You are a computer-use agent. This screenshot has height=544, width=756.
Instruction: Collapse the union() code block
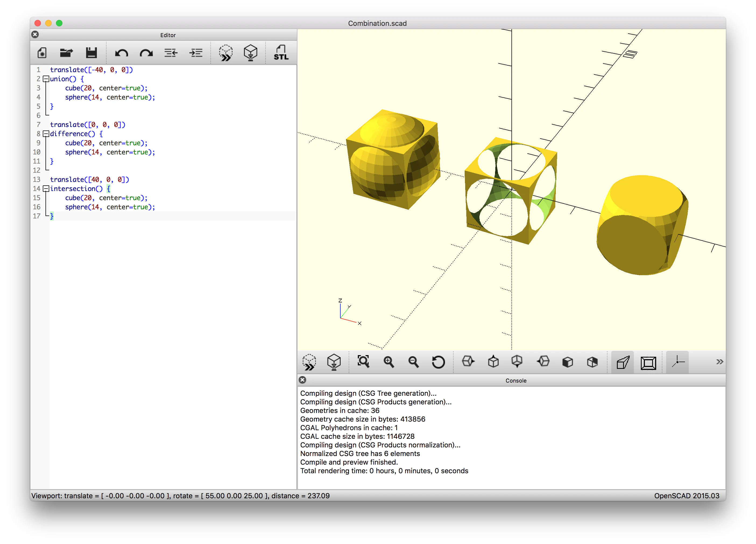tap(46, 79)
